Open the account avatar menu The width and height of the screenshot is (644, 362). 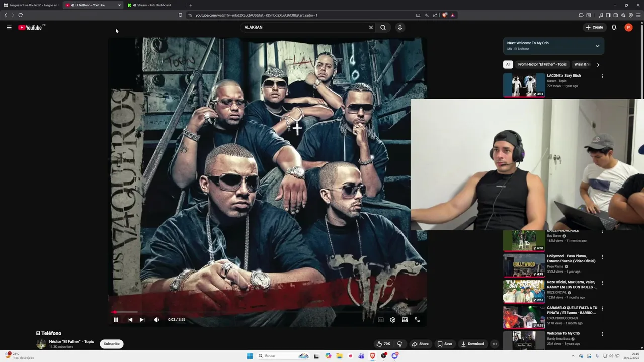tap(628, 27)
